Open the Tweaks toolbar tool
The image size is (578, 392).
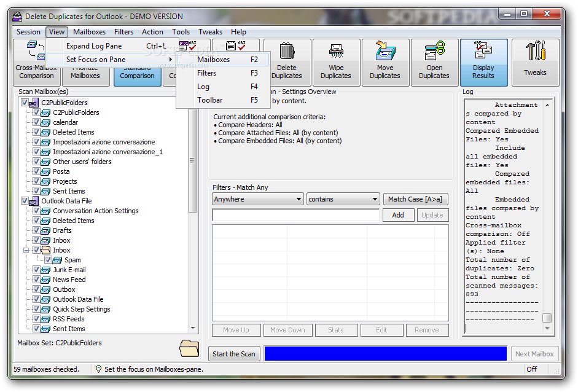535,63
